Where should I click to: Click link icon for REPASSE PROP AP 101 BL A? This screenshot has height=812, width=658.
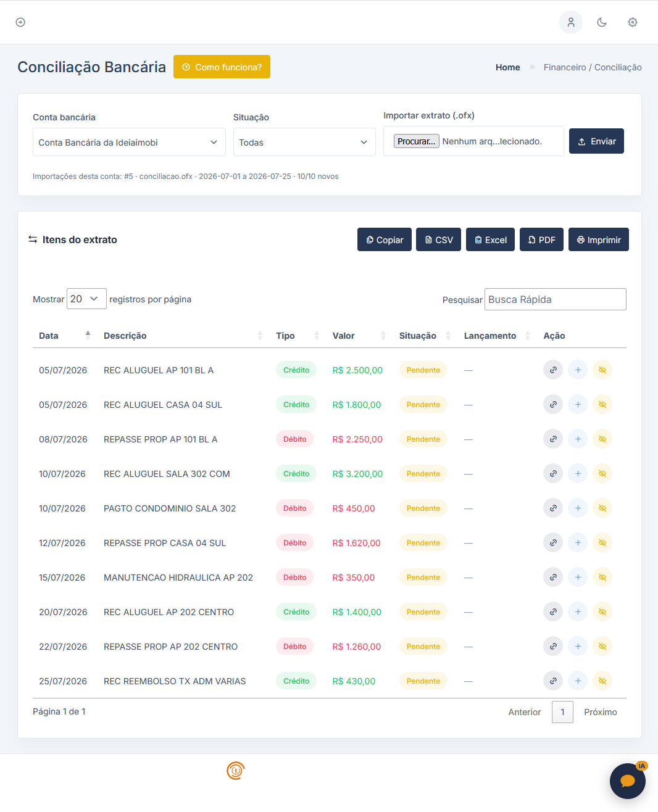(x=553, y=439)
